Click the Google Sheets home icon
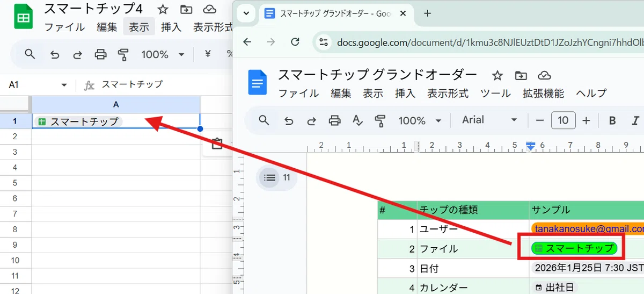644x294 pixels. (x=23, y=18)
